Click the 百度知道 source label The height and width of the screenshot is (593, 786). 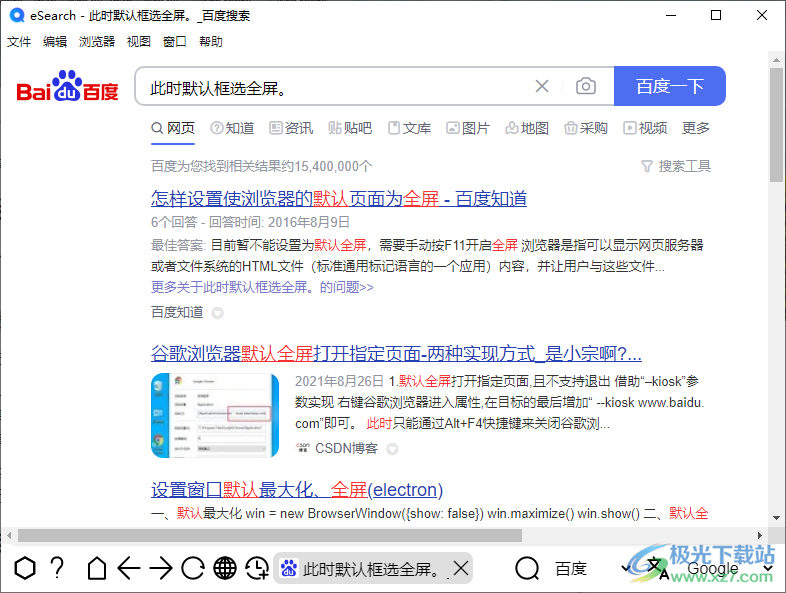[177, 312]
